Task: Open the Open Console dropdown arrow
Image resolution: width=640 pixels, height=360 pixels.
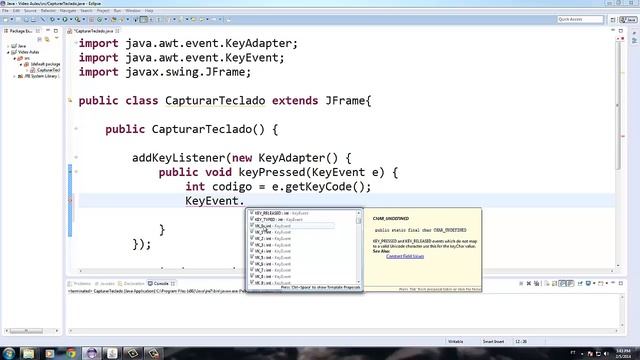Action: 607,283
